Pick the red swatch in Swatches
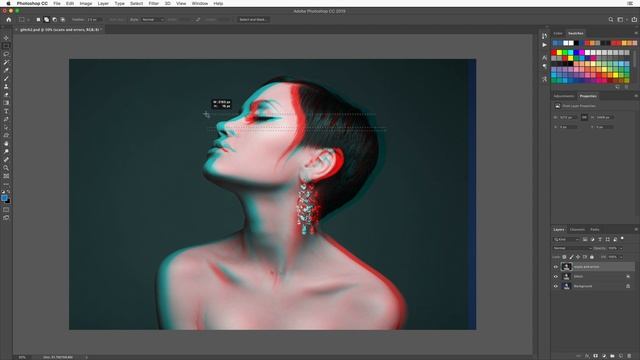 pyautogui.click(x=554, y=53)
